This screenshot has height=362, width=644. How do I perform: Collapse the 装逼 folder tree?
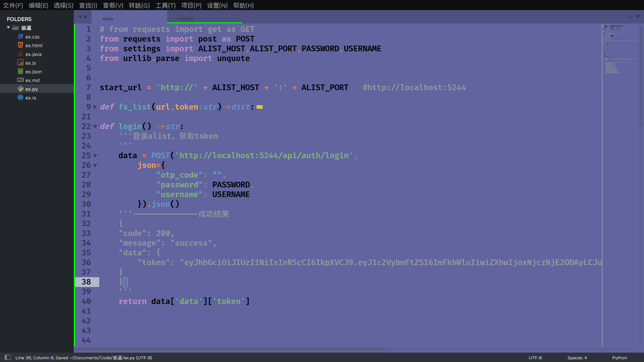8,27
